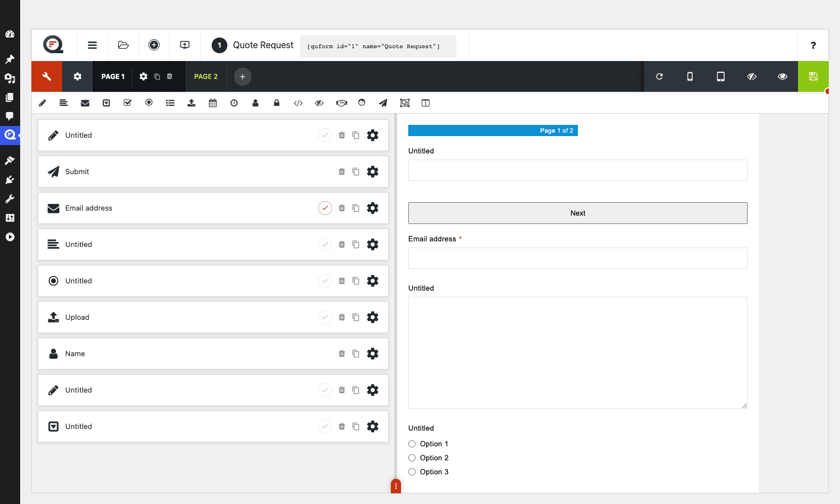
Task: Click the Email address preview input field
Action: [578, 258]
